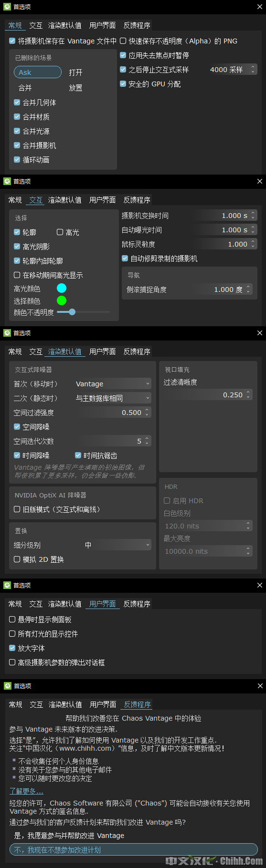266x868 pixels.
Task: Open the 二次（静态时）与主数据库相同 dropdown
Action: (113, 398)
